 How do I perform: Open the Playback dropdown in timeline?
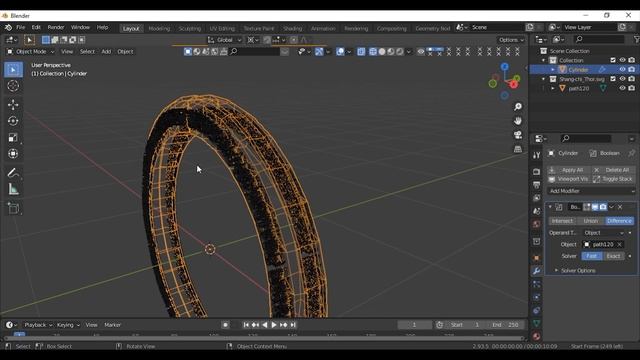[x=38, y=325]
